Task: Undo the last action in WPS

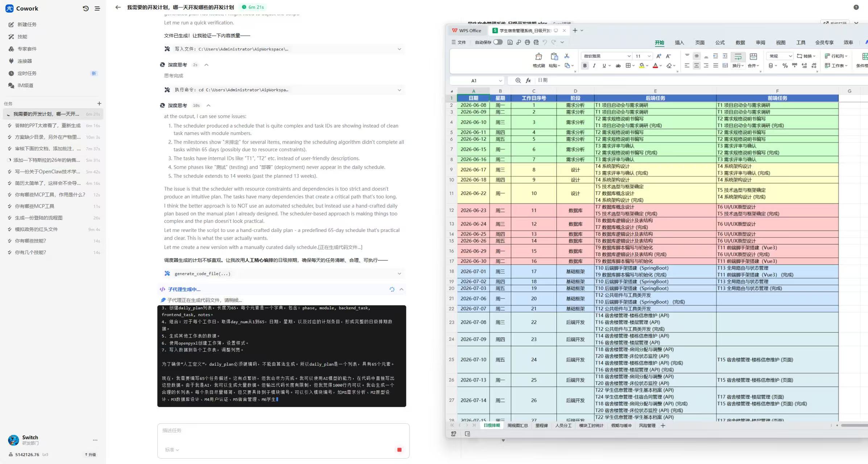Action: pos(545,42)
